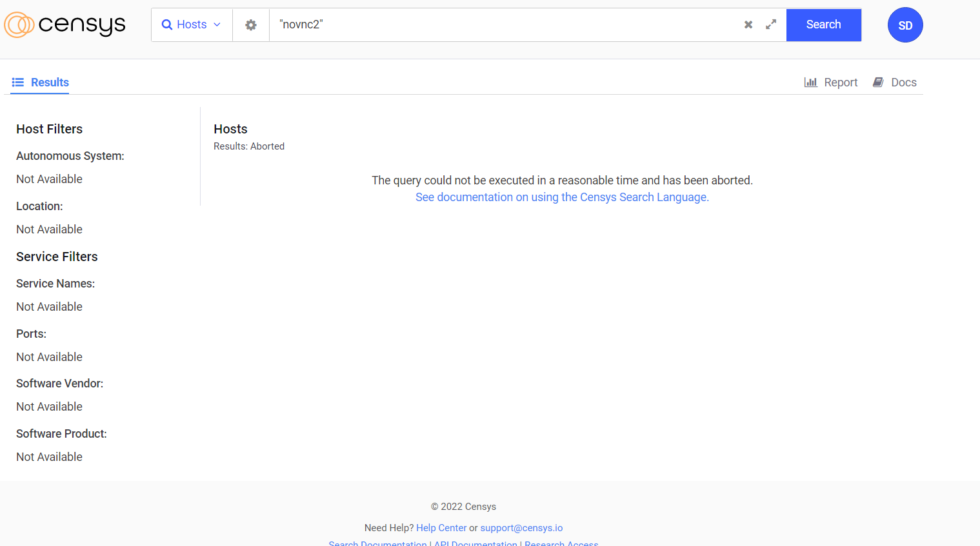Open the Report view
This screenshot has height=546, width=980.
point(841,82)
